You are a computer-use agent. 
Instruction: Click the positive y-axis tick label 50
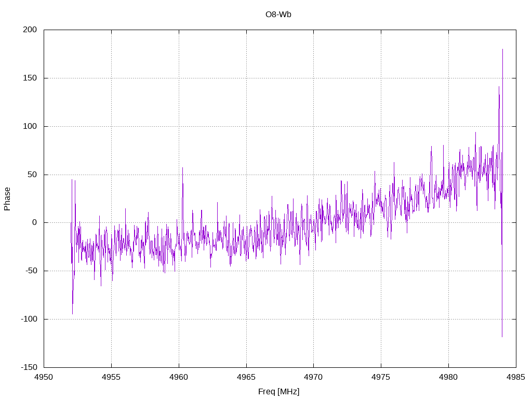(32, 175)
